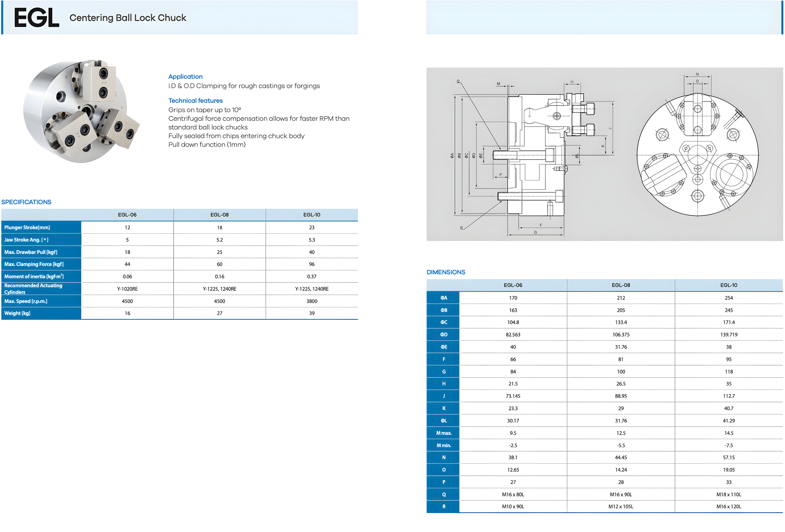Click the EGL product title logo
Image resolution: width=785 pixels, height=532 pixels.
37,18
